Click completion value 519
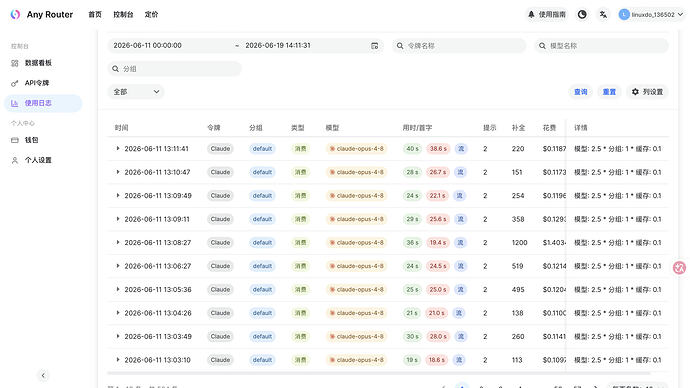This screenshot has width=690, height=388. click(518, 266)
